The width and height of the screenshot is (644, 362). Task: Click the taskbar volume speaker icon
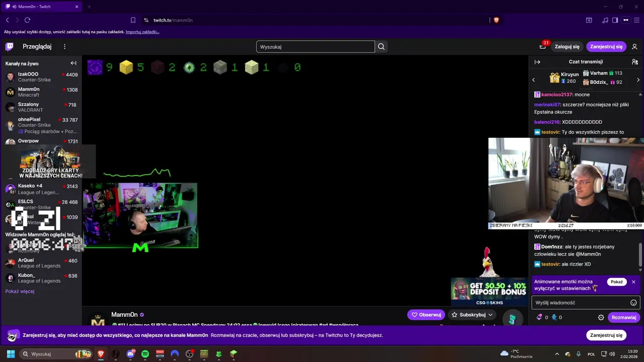(612, 354)
